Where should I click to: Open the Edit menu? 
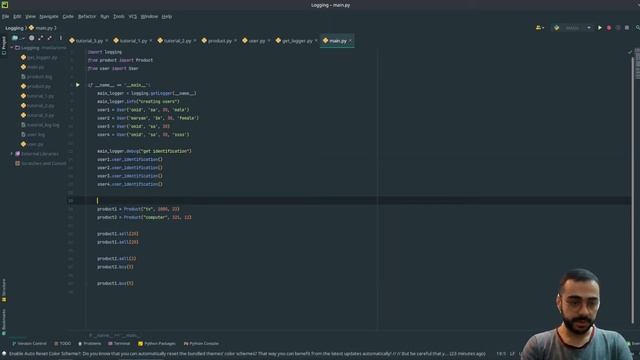tap(17, 16)
